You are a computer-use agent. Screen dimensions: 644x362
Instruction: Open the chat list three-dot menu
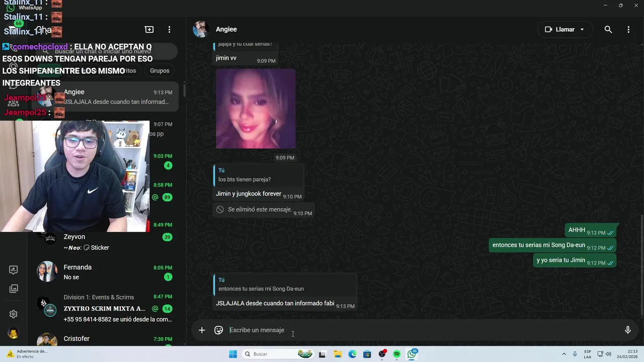point(170,30)
